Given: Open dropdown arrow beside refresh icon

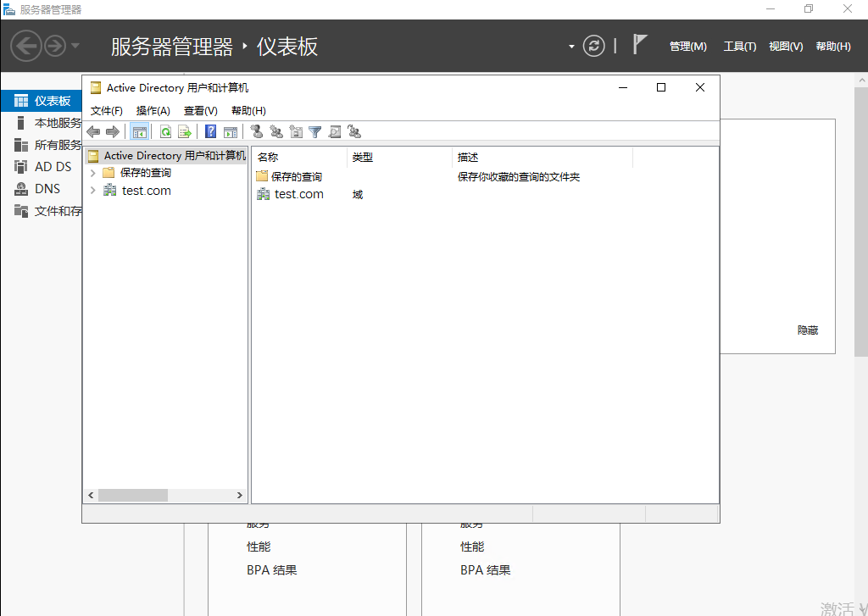Looking at the screenshot, I should (x=571, y=47).
